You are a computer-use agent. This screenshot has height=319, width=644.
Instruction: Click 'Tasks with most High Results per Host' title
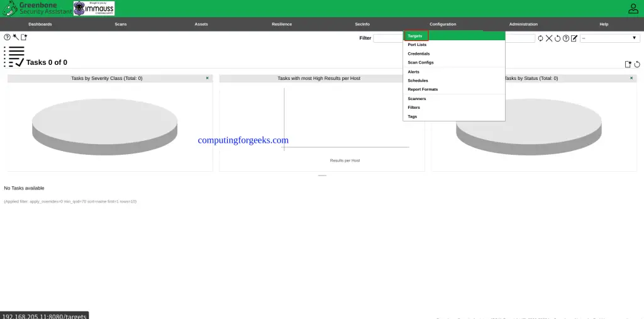pos(319,78)
